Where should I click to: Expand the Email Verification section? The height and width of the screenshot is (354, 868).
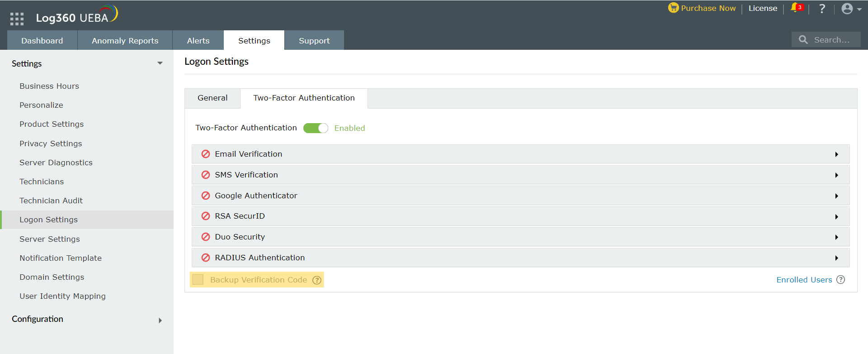tap(836, 154)
